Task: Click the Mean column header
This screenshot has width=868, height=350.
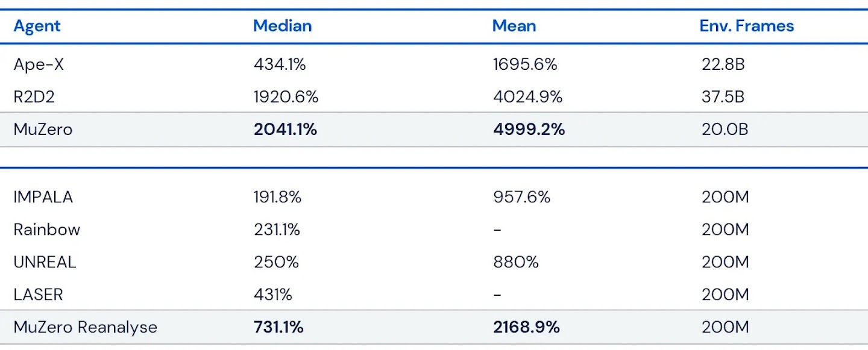Action: click(514, 26)
